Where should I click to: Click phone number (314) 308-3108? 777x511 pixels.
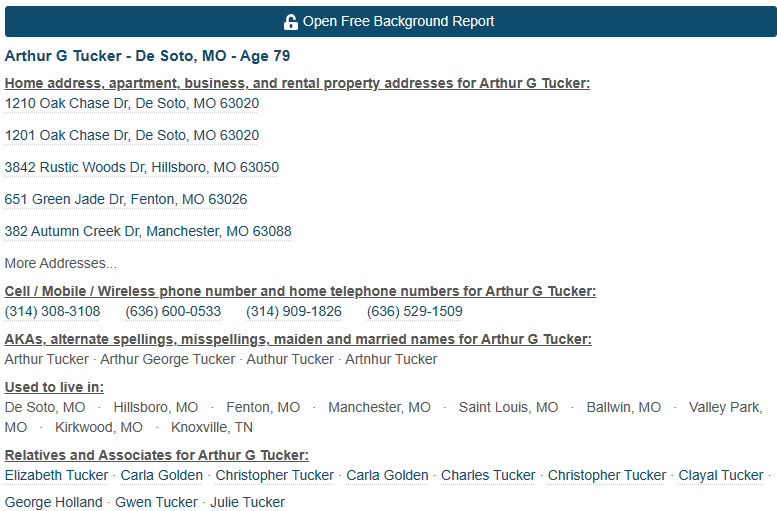[52, 311]
